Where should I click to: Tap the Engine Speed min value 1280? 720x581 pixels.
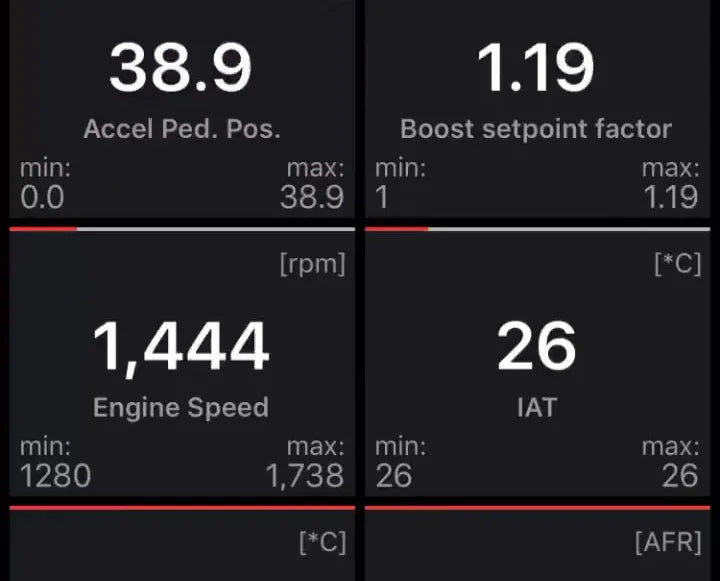click(55, 475)
